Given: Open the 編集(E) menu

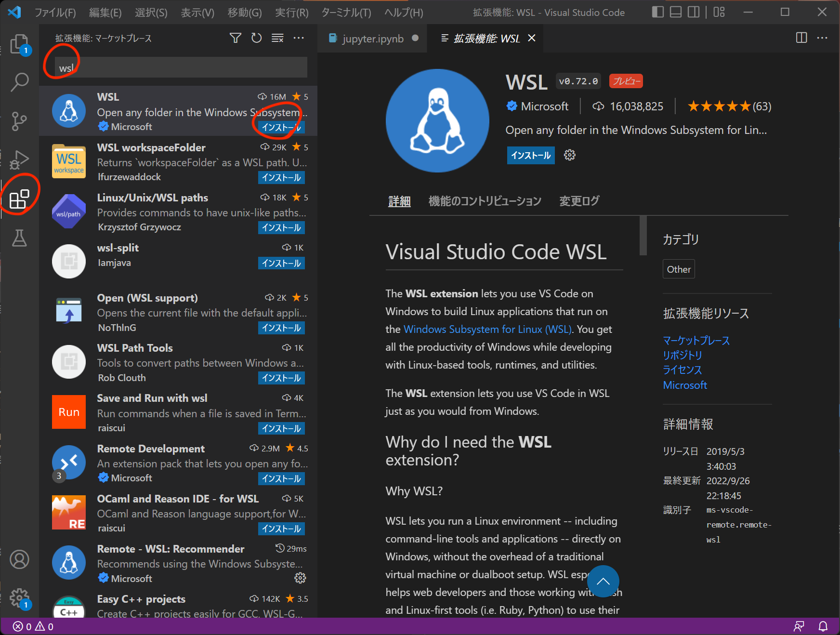Looking at the screenshot, I should [105, 13].
